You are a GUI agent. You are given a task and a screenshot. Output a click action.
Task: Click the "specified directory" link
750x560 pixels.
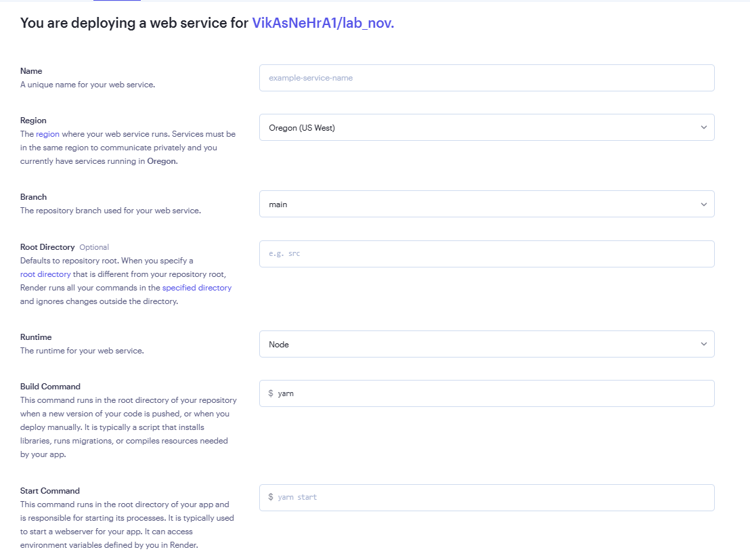[x=196, y=287]
